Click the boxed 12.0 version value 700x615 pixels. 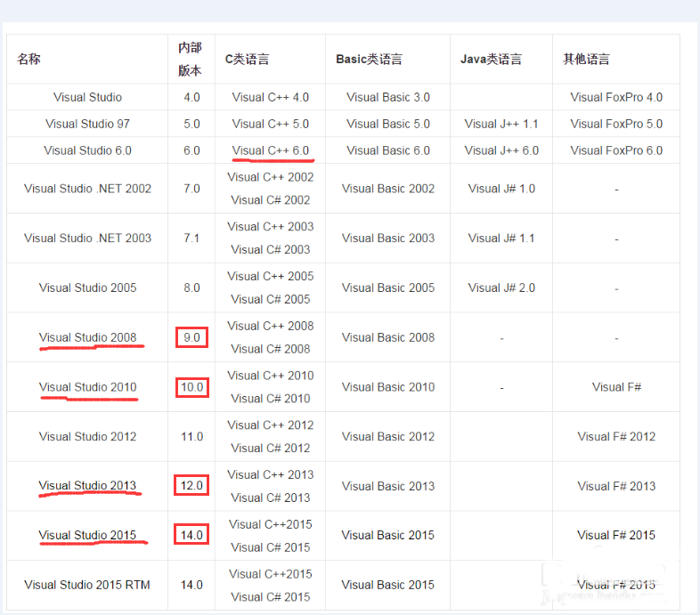192,486
